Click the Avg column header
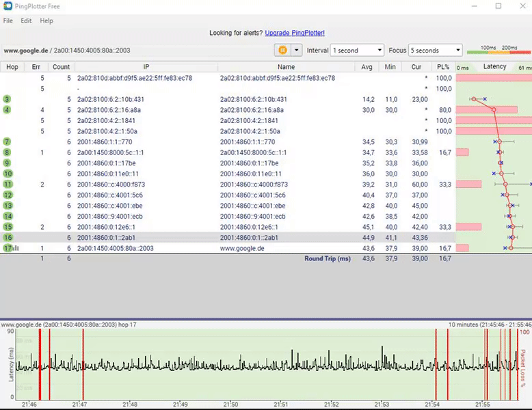532x410 pixels. tap(368, 67)
